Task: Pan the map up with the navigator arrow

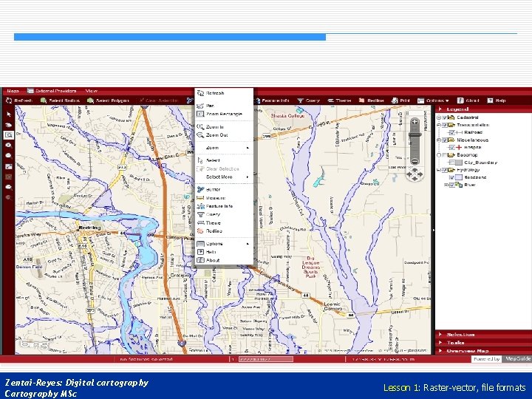Action: tap(415, 171)
